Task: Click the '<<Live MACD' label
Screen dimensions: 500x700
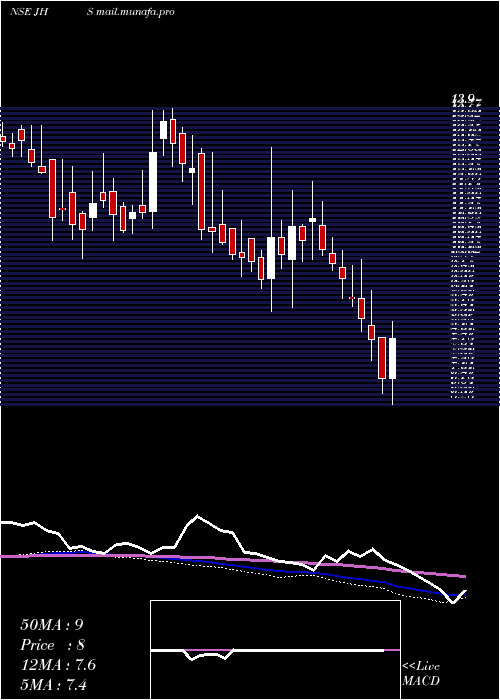Action: (x=421, y=674)
